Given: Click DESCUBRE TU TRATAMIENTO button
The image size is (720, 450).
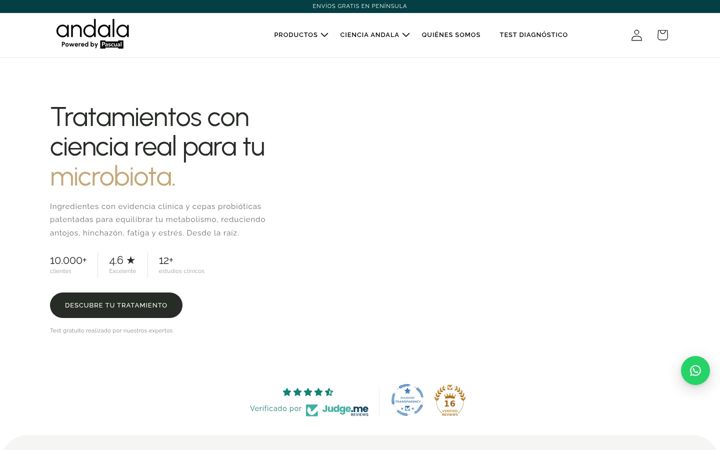Looking at the screenshot, I should (x=116, y=305).
